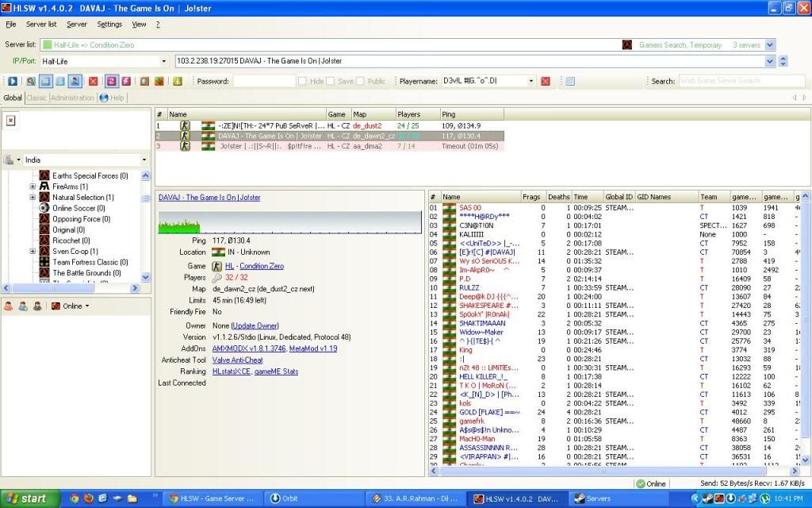Click the red X box in the upper left panel
Viewport: 812px width, 508px height.
11,121
